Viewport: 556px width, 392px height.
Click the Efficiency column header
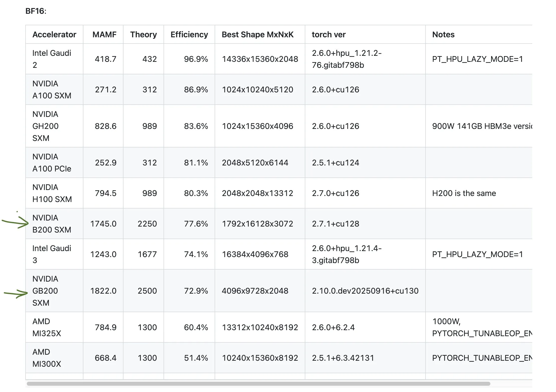coord(189,35)
